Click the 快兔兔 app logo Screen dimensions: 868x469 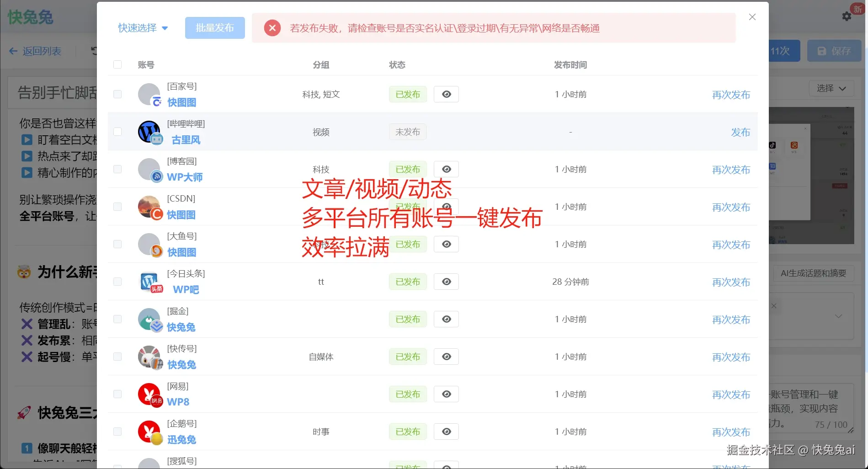tap(29, 16)
